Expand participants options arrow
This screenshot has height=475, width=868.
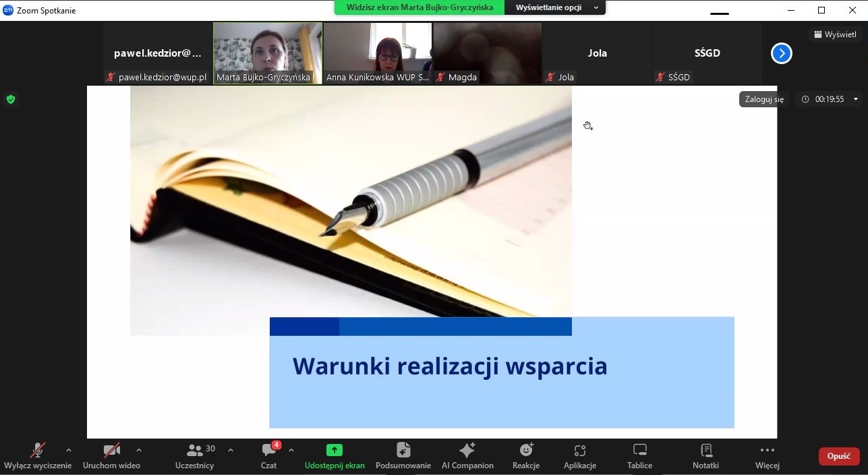point(231,450)
